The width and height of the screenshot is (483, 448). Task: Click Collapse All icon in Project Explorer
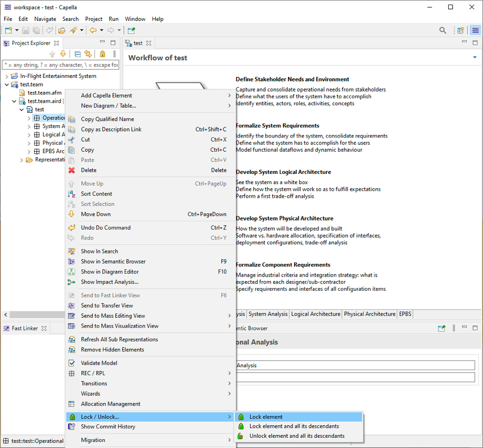(x=77, y=54)
